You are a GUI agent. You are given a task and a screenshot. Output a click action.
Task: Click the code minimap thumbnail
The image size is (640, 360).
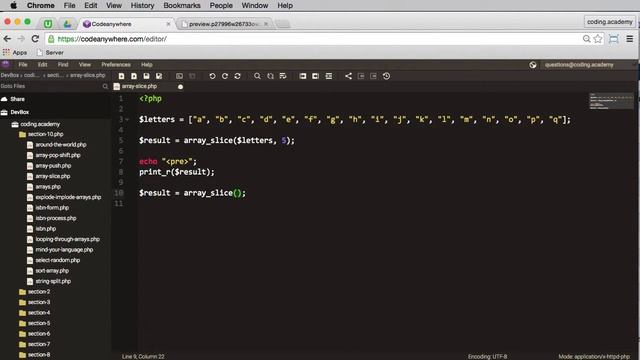click(611, 101)
